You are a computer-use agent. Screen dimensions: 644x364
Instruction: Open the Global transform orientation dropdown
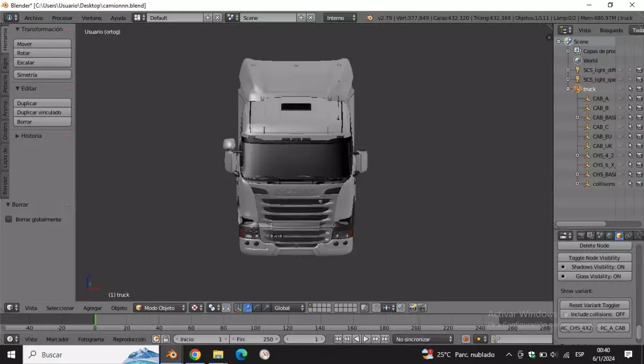288,308
